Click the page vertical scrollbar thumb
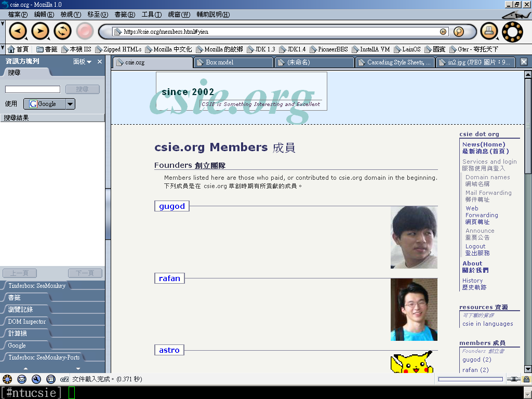Viewport: 532px width, 399px height. [528, 126]
